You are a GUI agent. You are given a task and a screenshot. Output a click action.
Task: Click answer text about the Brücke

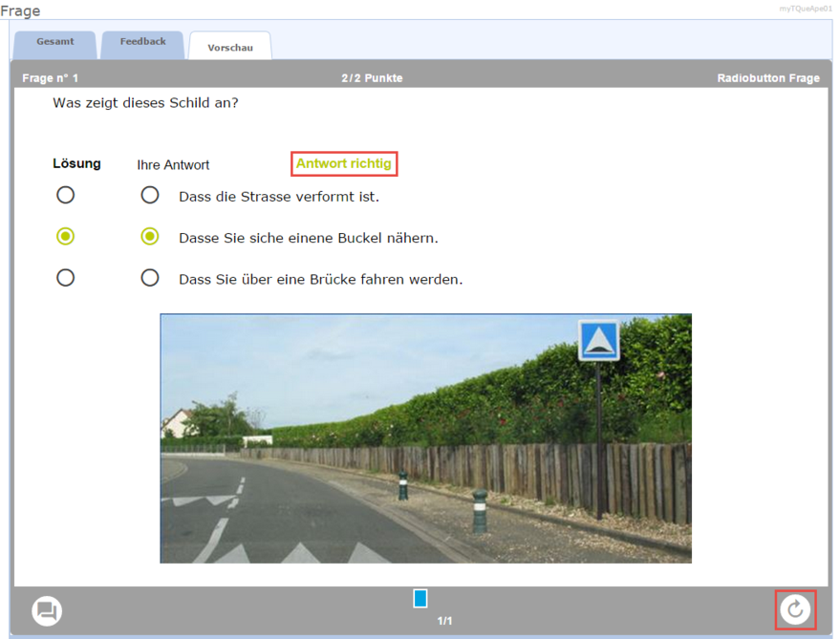320,280
